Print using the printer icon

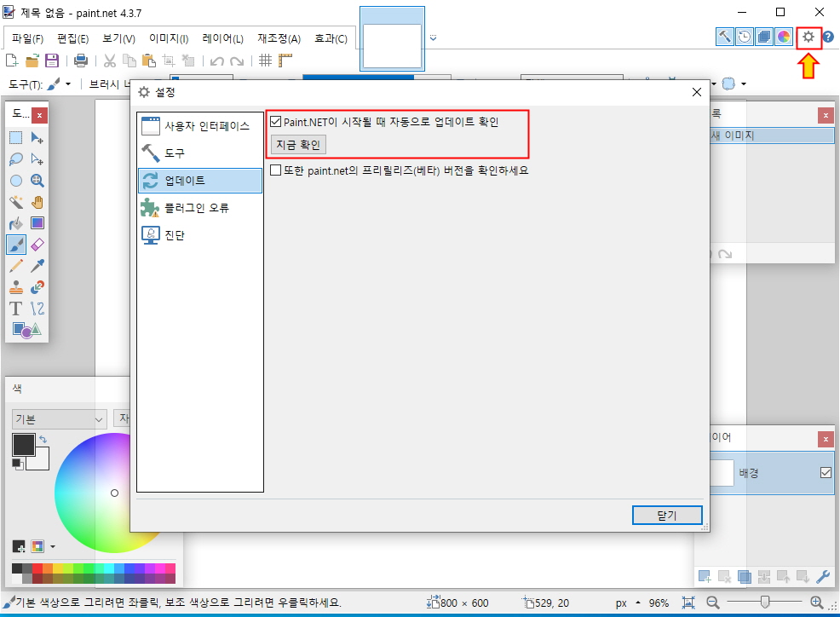(81, 61)
